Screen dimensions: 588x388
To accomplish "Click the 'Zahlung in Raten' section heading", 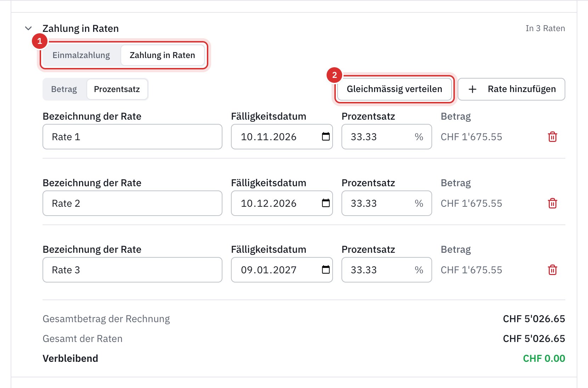I will tap(80, 28).
